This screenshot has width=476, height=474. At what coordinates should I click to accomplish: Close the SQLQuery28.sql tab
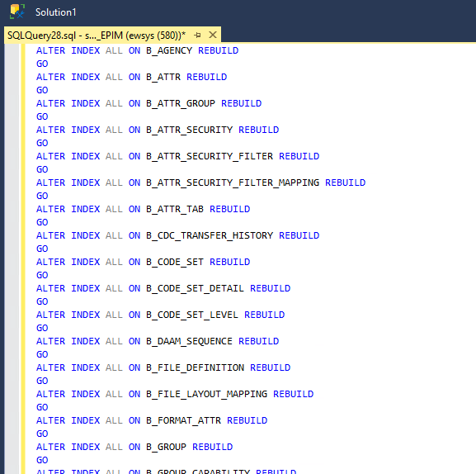point(213,35)
